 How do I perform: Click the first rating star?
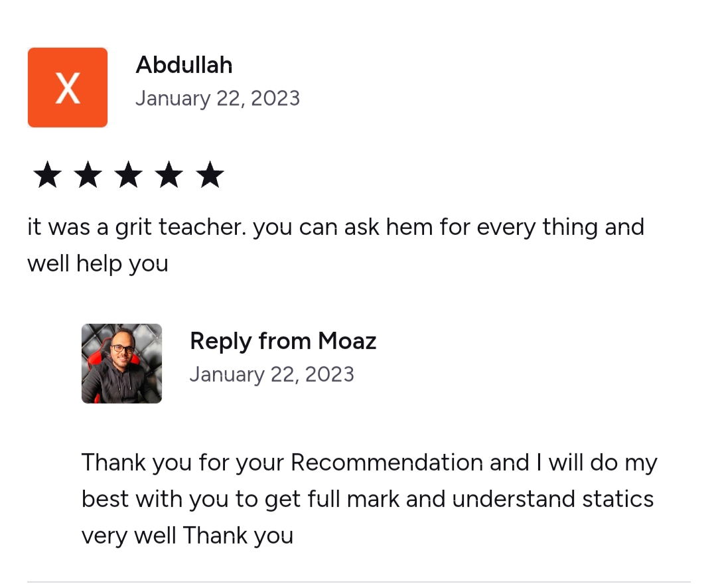coord(47,176)
